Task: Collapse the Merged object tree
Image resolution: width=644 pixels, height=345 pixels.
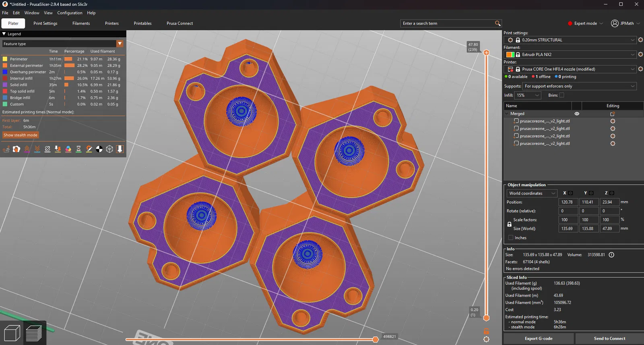Action: [x=506, y=114]
